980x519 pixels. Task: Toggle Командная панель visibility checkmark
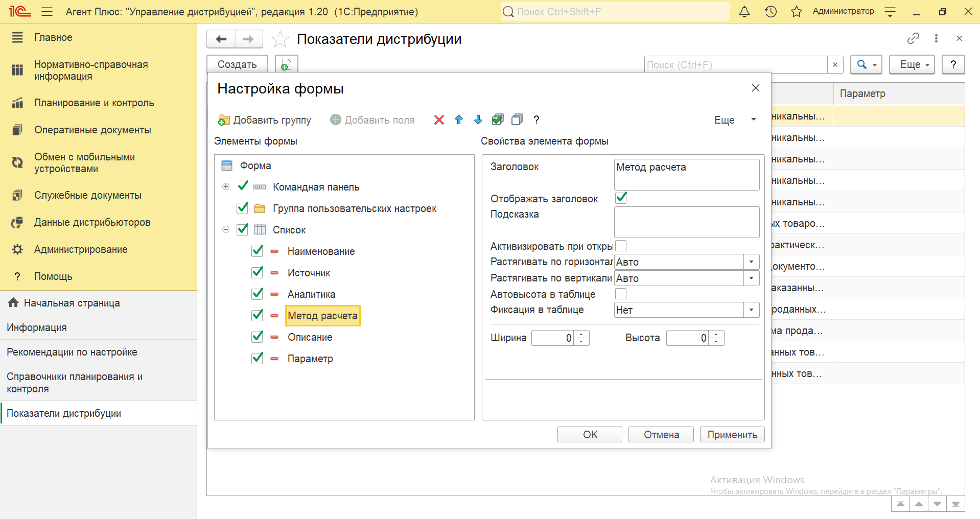coord(243,186)
